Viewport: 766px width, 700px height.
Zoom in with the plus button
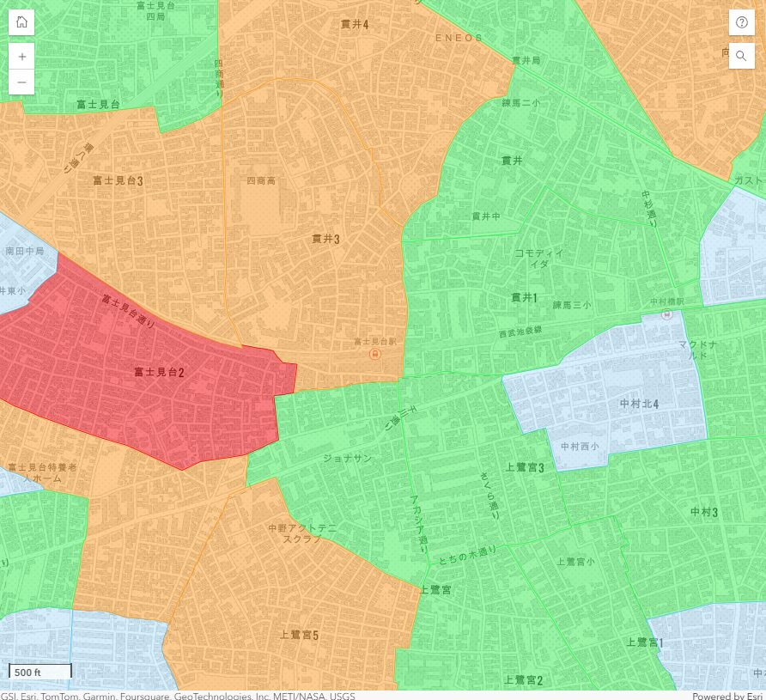tap(21, 57)
